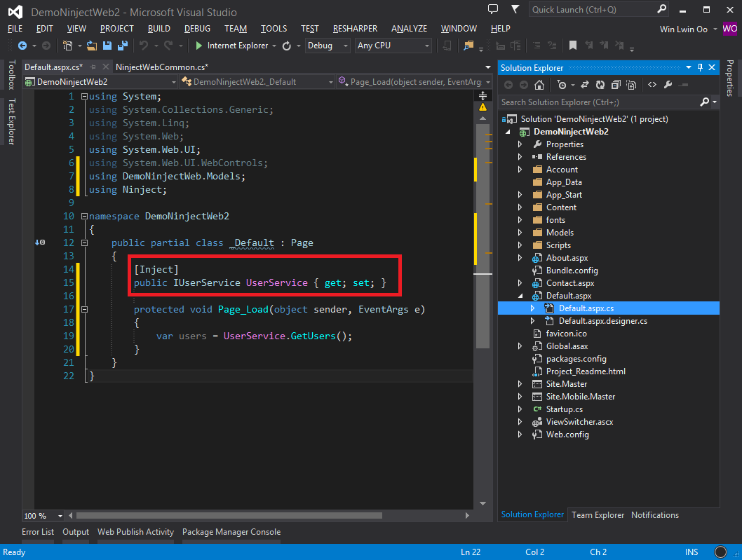This screenshot has width=742, height=560.
Task: Click the Quick Launch magnifier icon
Action: point(662,9)
